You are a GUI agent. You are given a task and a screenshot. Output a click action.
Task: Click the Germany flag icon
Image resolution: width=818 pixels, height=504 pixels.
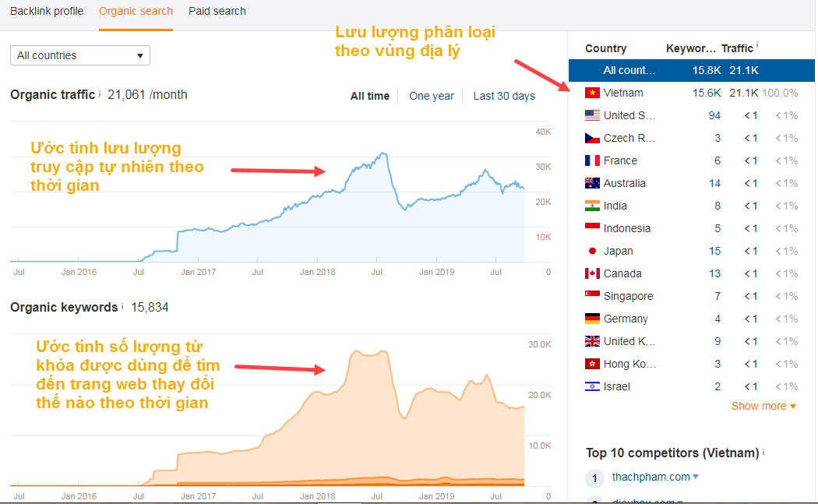(591, 319)
